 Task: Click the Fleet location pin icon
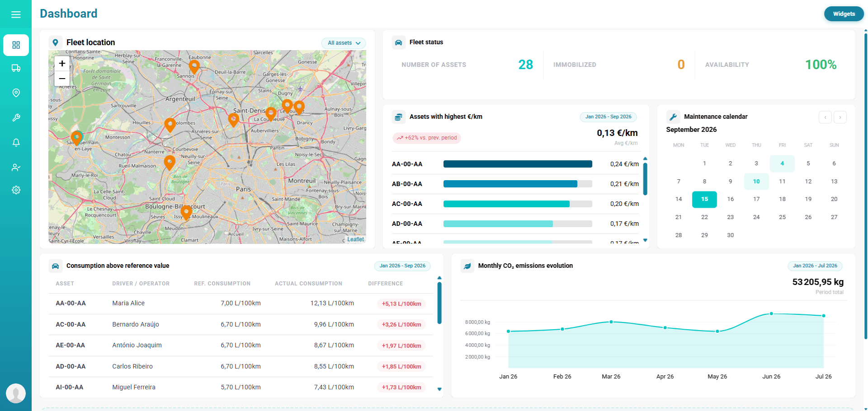tap(56, 42)
